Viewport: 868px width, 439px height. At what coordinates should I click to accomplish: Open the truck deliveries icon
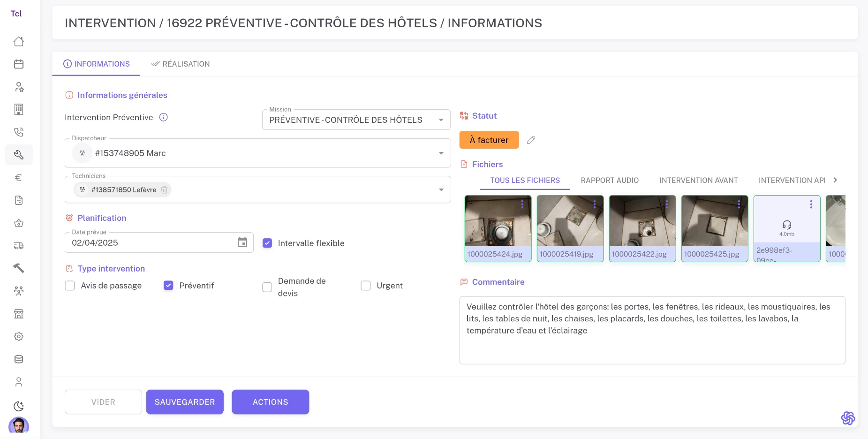pyautogui.click(x=18, y=245)
